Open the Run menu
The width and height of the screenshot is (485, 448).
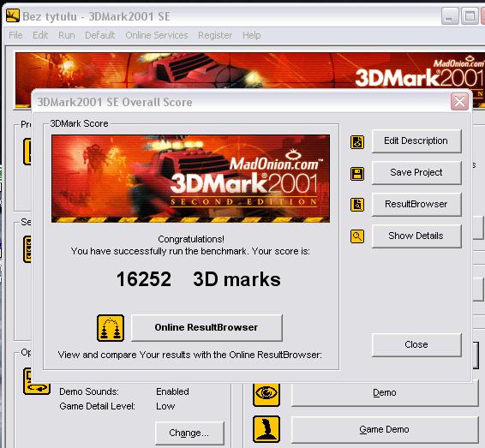67,35
